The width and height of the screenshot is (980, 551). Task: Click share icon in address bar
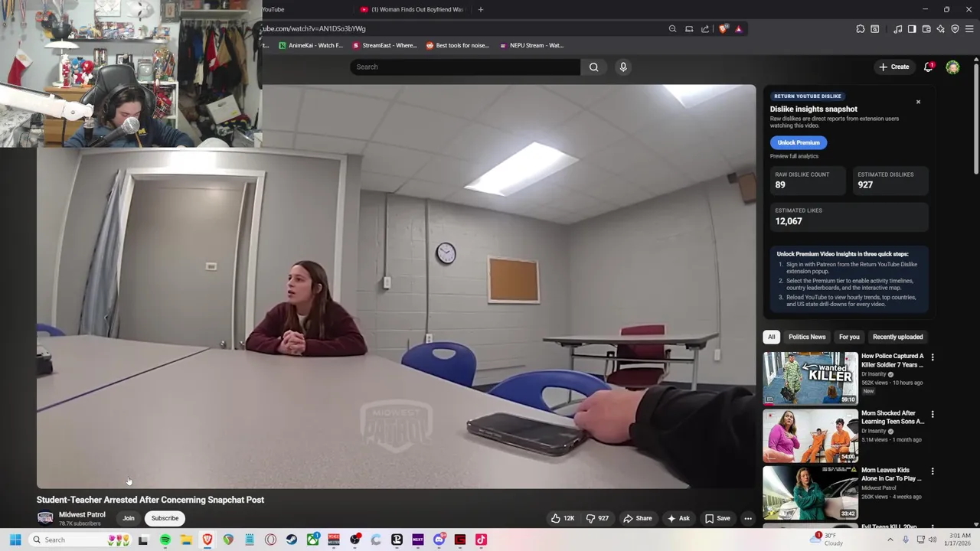705,29
